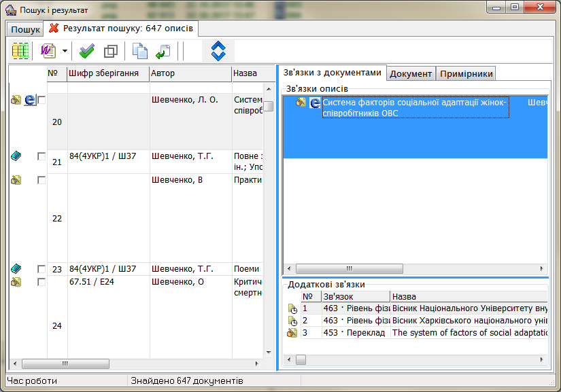Image resolution: width=561 pixels, height=392 pixels.
Task: Click the copy documents toolbar icon
Action: point(139,51)
